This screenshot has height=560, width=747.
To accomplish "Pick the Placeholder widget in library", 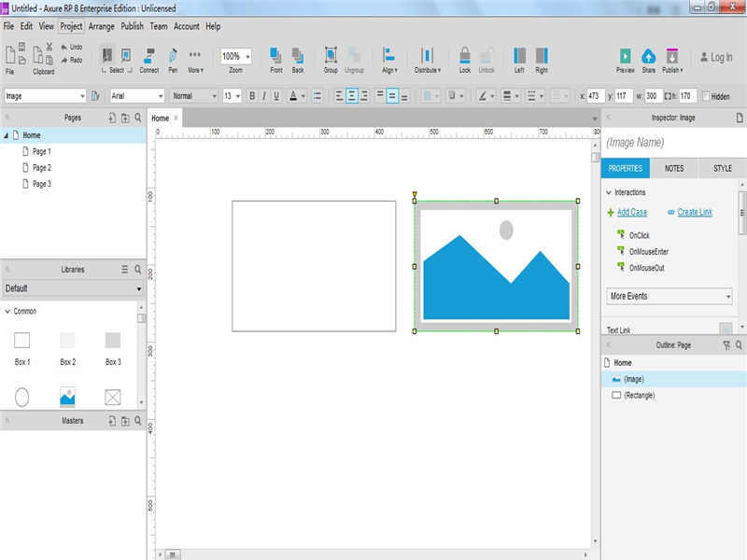I will pyautogui.click(x=112, y=398).
